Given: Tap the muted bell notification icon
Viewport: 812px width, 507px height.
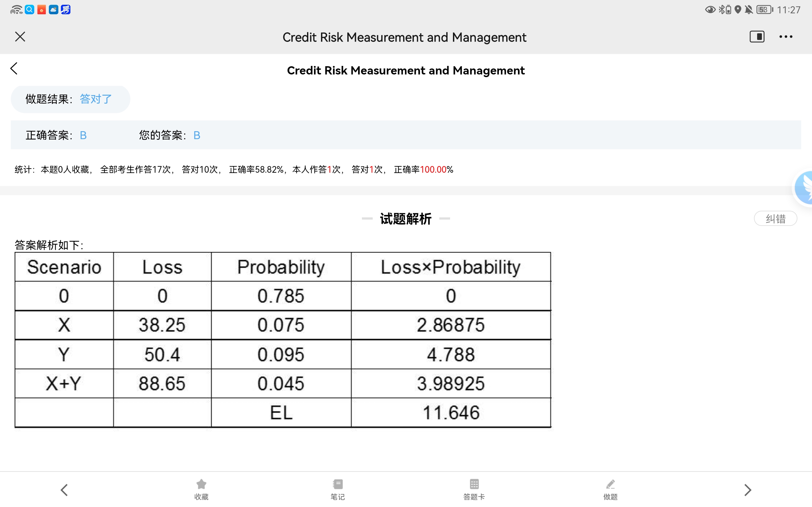Looking at the screenshot, I should click(749, 10).
